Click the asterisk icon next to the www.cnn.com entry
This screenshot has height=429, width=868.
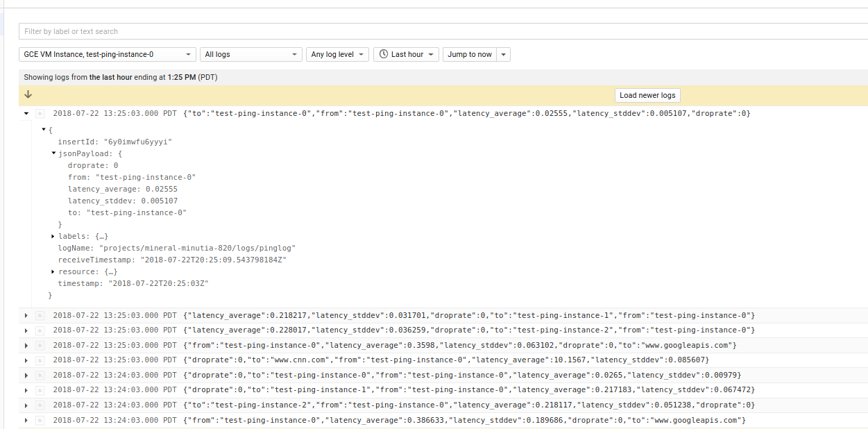pos(40,360)
